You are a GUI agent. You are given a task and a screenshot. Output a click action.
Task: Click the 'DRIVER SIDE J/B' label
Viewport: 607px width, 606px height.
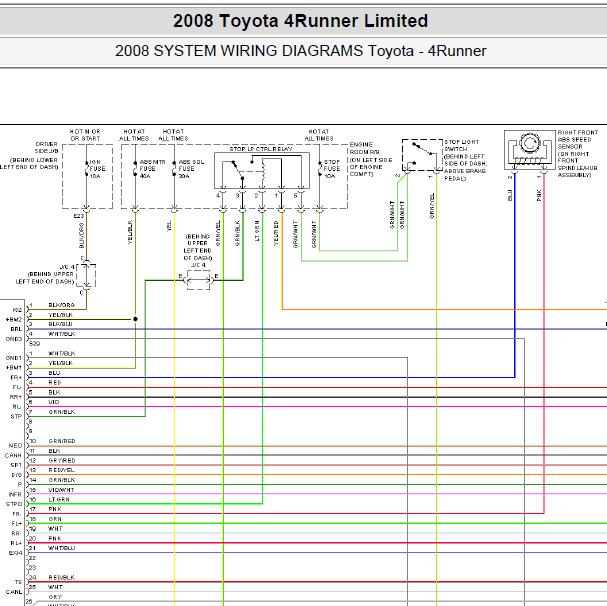(x=46, y=148)
